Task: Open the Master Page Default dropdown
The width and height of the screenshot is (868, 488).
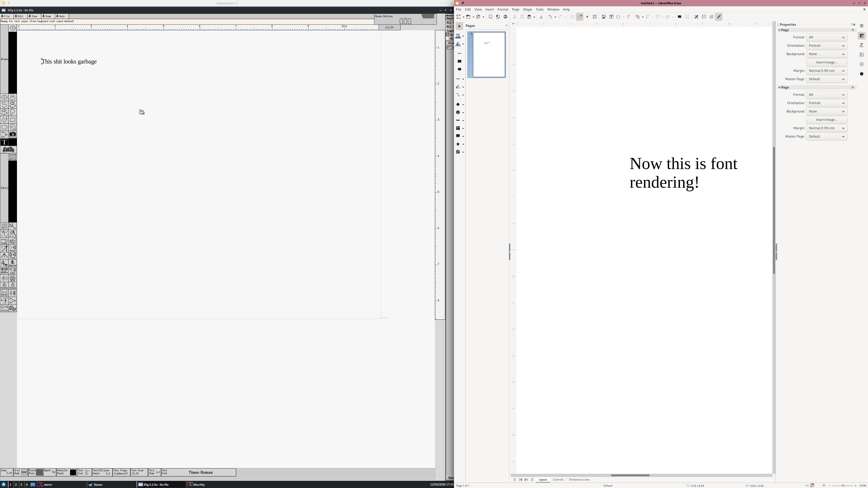Action: coord(826,79)
